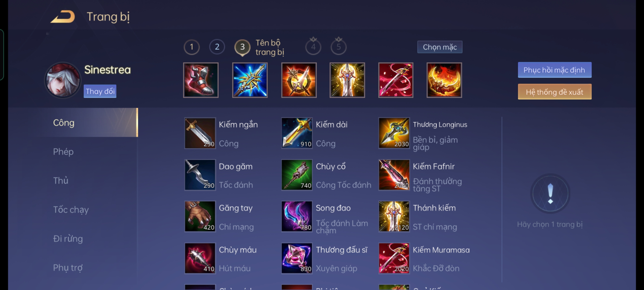The height and width of the screenshot is (290, 644).
Task: Go back using the arrow icon
Action: pyautogui.click(x=63, y=17)
